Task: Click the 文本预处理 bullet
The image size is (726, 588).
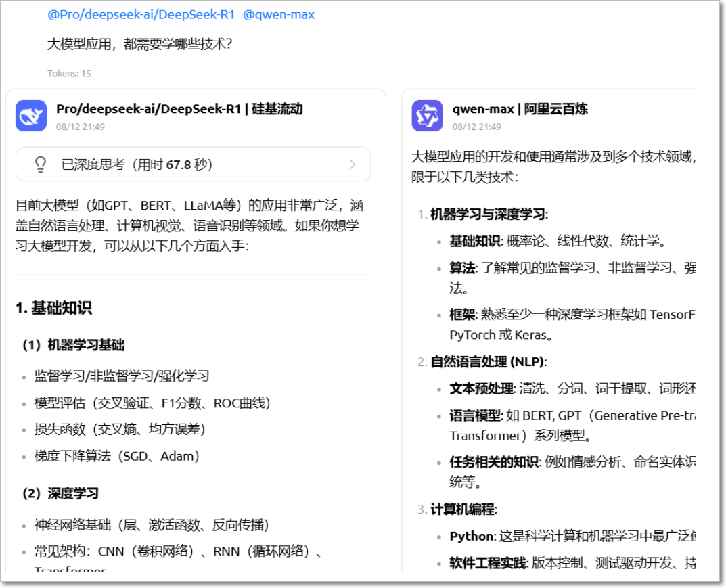Action: [572, 388]
